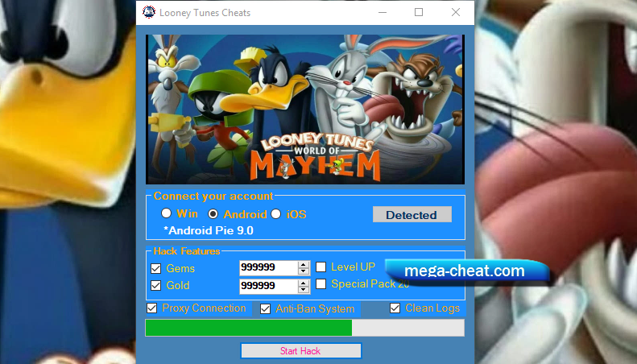The image size is (637, 364).
Task: Click the Gems amount input field
Action: [x=268, y=267]
